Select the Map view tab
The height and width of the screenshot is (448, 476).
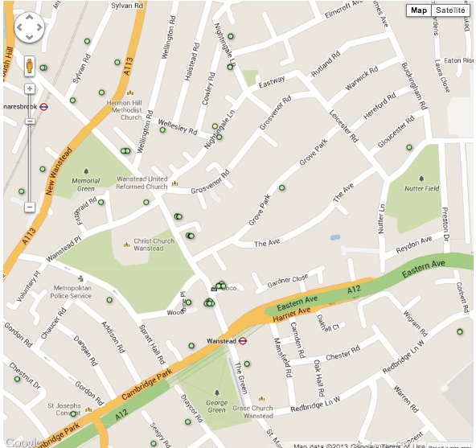[419, 10]
